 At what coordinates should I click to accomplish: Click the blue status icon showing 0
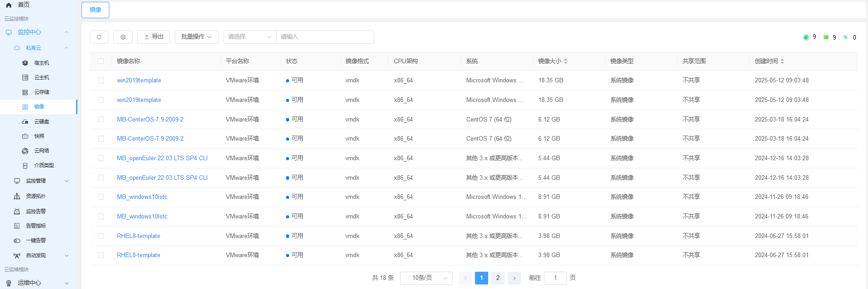pyautogui.click(x=846, y=37)
